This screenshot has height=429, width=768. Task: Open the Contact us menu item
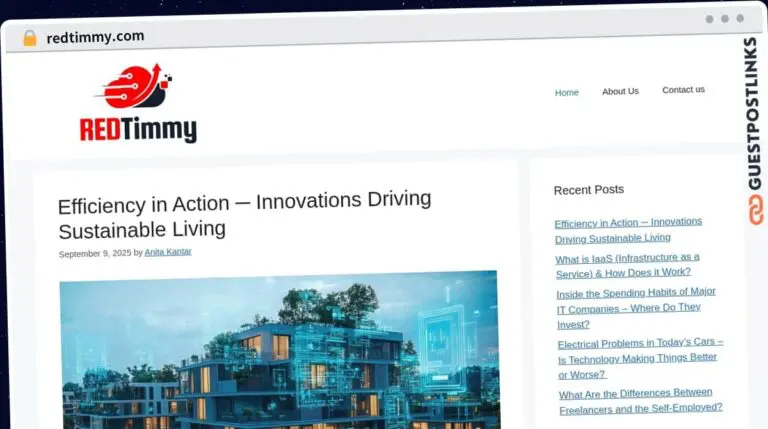(x=683, y=90)
